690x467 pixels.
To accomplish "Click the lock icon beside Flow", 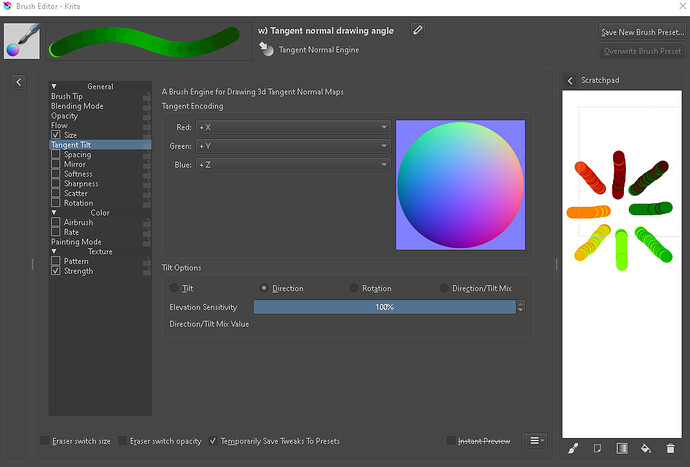I will [147, 125].
